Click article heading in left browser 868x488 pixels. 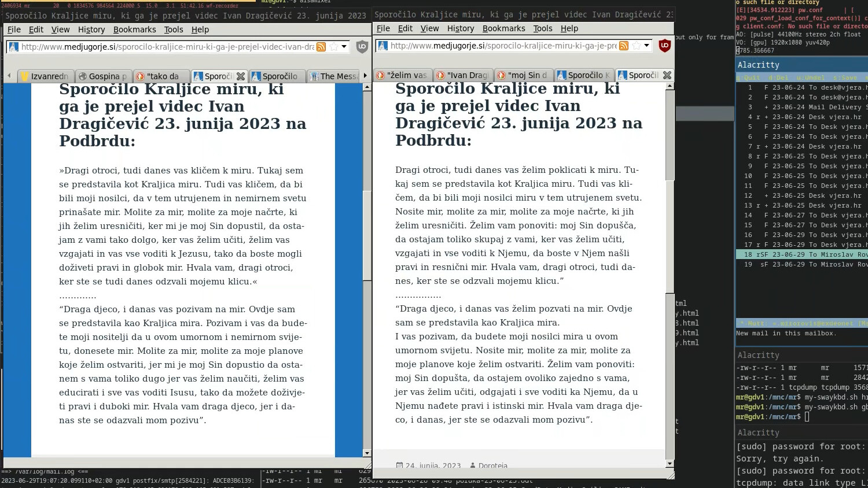(x=182, y=115)
